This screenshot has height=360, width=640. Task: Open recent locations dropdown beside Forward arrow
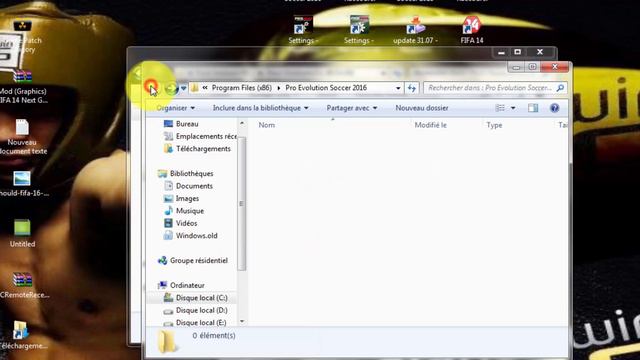pyautogui.click(x=184, y=88)
